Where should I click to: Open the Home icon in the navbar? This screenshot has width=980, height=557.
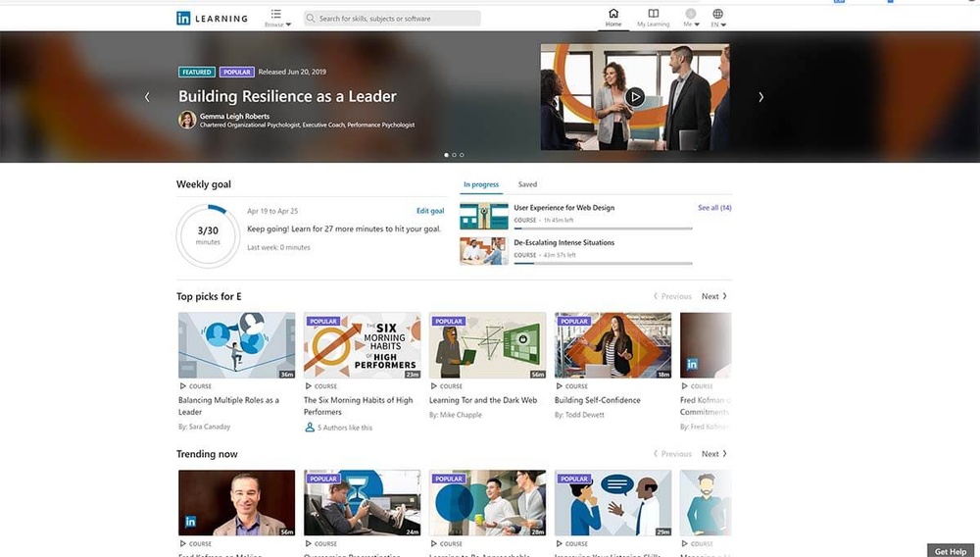(613, 14)
